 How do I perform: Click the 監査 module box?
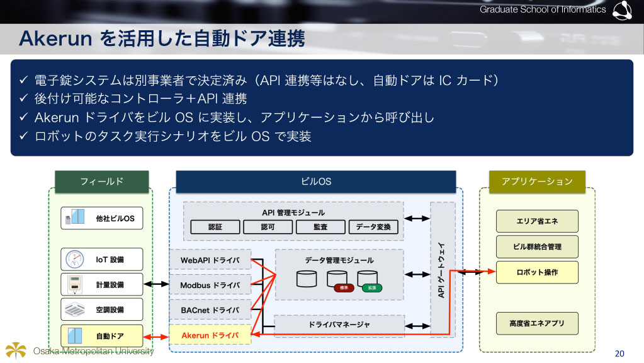pyautogui.click(x=320, y=227)
